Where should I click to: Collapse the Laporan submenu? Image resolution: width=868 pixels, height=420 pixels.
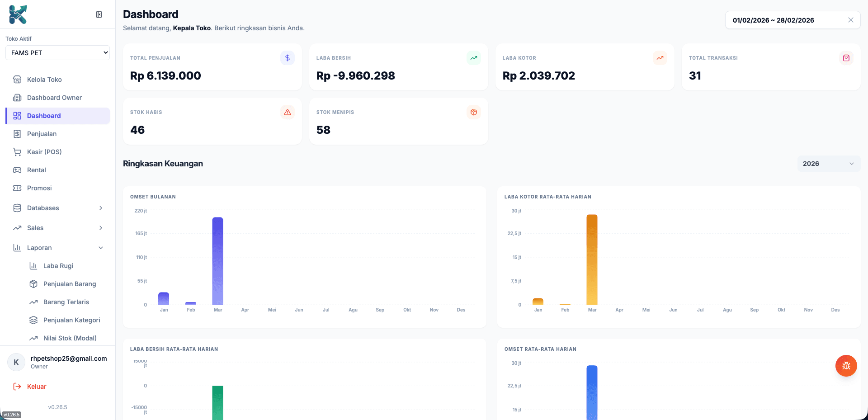coord(58,248)
